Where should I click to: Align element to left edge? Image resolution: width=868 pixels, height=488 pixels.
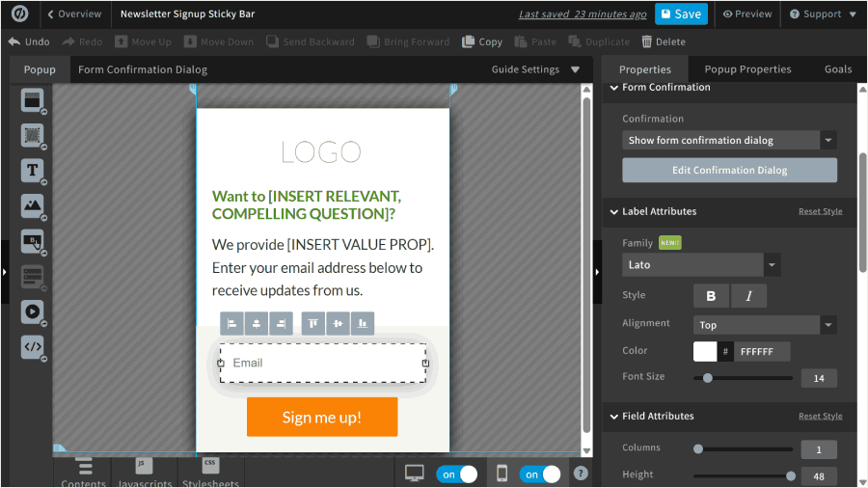point(231,324)
